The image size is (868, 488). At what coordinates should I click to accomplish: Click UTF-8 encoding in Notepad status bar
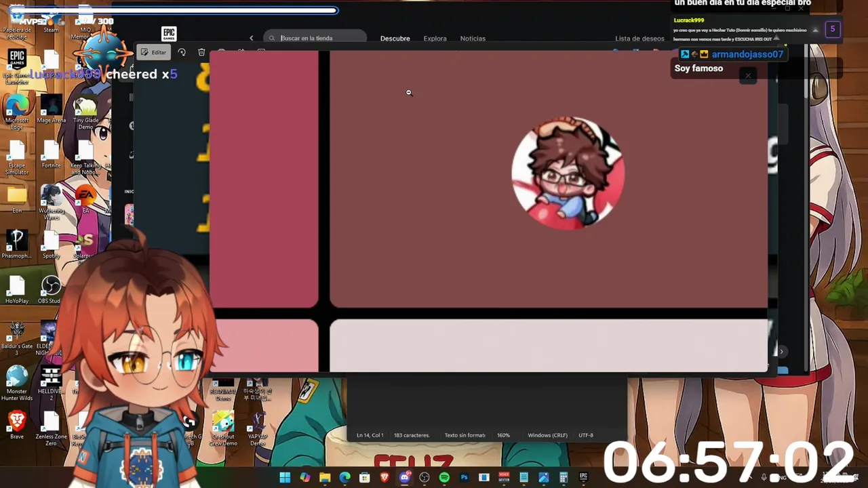point(586,435)
